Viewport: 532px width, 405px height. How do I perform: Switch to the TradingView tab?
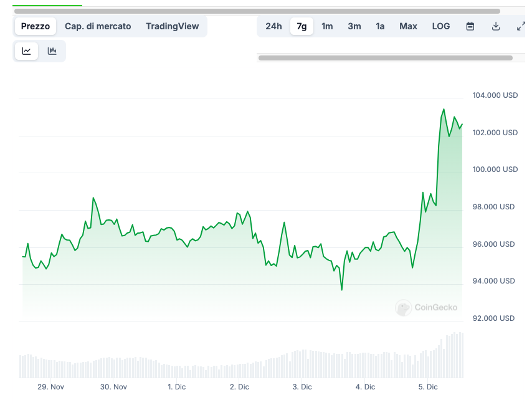click(172, 26)
